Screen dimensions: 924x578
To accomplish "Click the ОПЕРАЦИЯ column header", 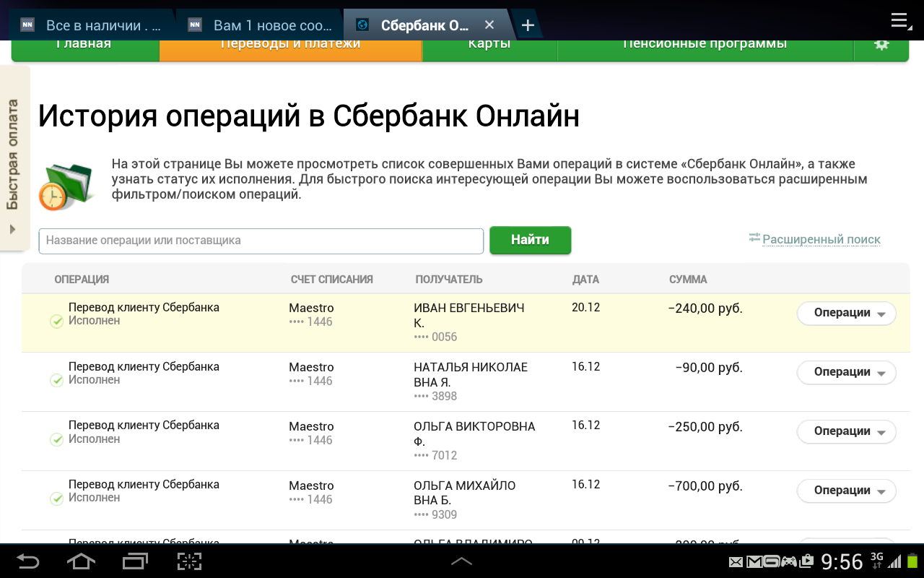I will click(x=82, y=280).
